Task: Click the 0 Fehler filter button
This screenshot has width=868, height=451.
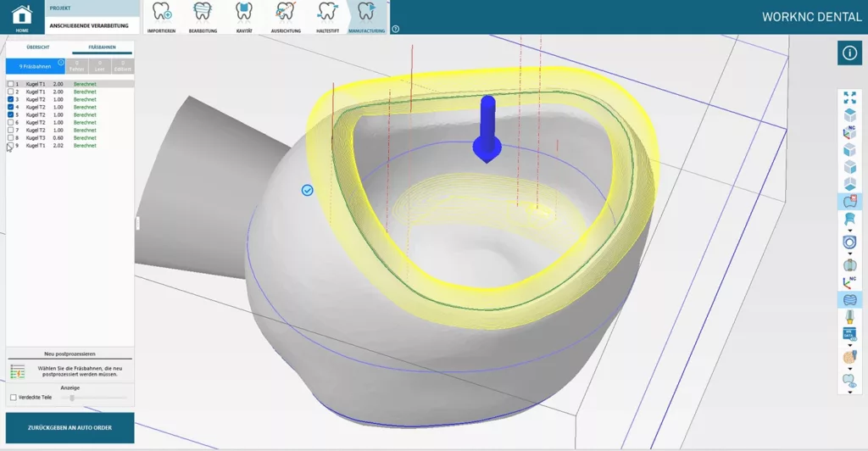Action: coord(77,66)
